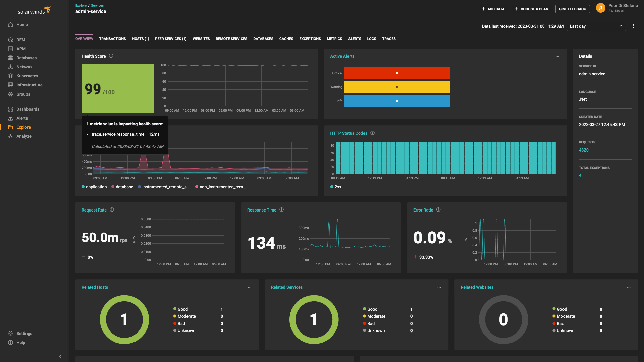Click the HTTP Status Codes info icon

point(372,133)
